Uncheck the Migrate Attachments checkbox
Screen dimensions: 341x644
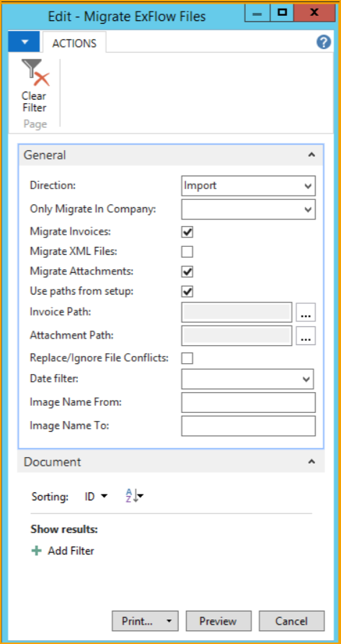(187, 271)
